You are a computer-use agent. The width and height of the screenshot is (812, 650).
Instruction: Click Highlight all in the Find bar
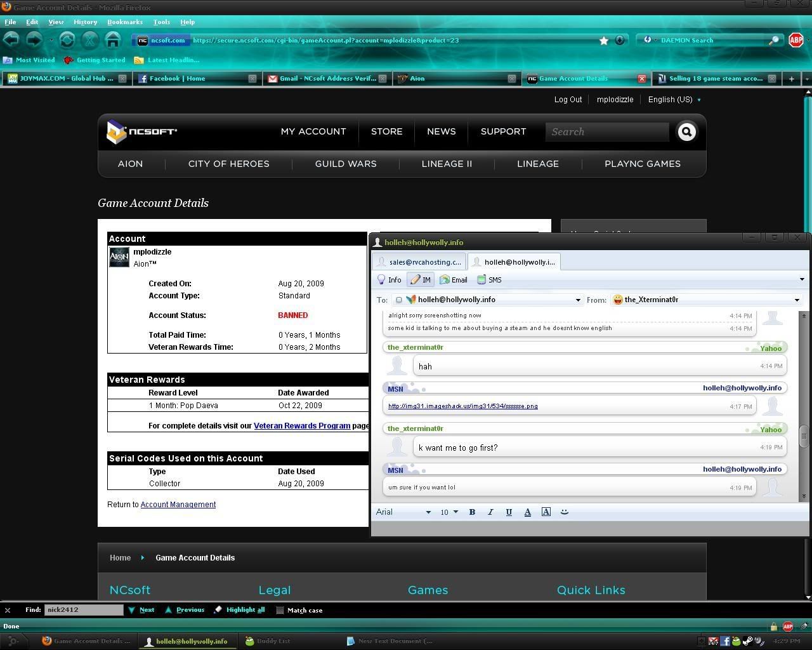coord(239,610)
